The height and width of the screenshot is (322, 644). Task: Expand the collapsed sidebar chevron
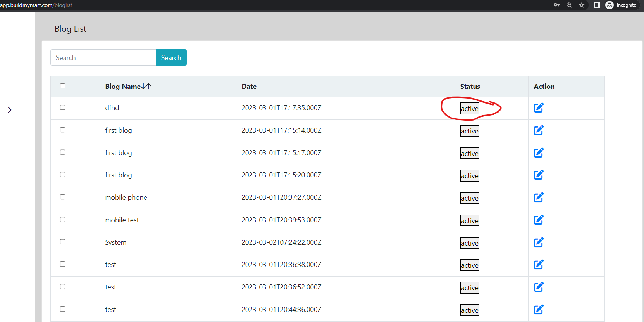coord(10,110)
